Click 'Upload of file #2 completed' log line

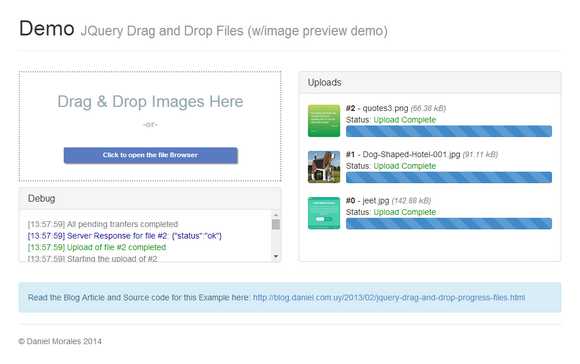97,247
